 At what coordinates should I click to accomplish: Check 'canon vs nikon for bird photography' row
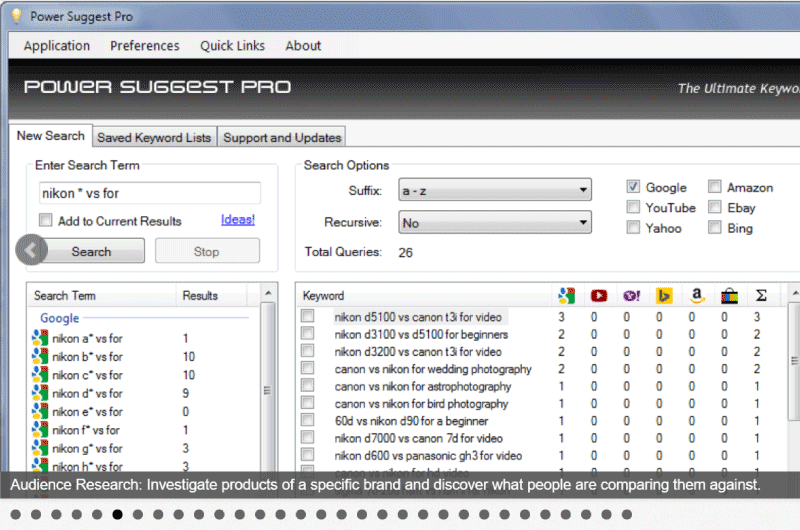[x=307, y=403]
